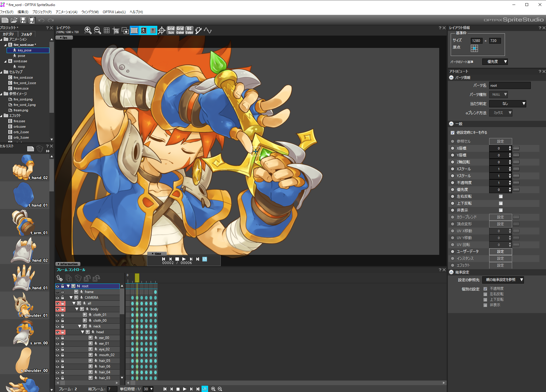Click the t_hand_02 cell thumbnail
The width and height of the screenshot is (546, 392).
tap(24, 168)
